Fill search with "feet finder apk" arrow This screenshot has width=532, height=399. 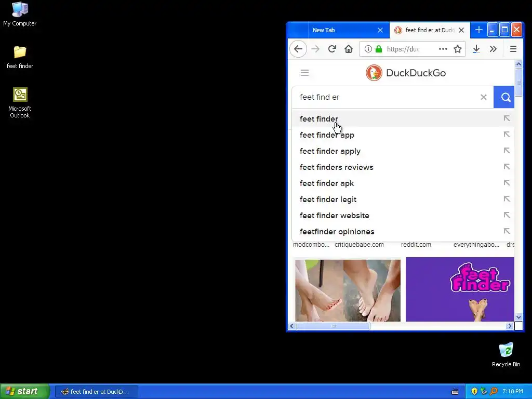point(507,182)
